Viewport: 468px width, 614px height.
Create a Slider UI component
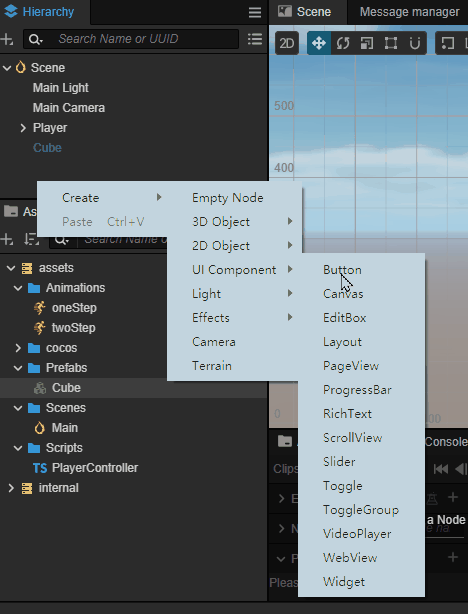(361, 462)
